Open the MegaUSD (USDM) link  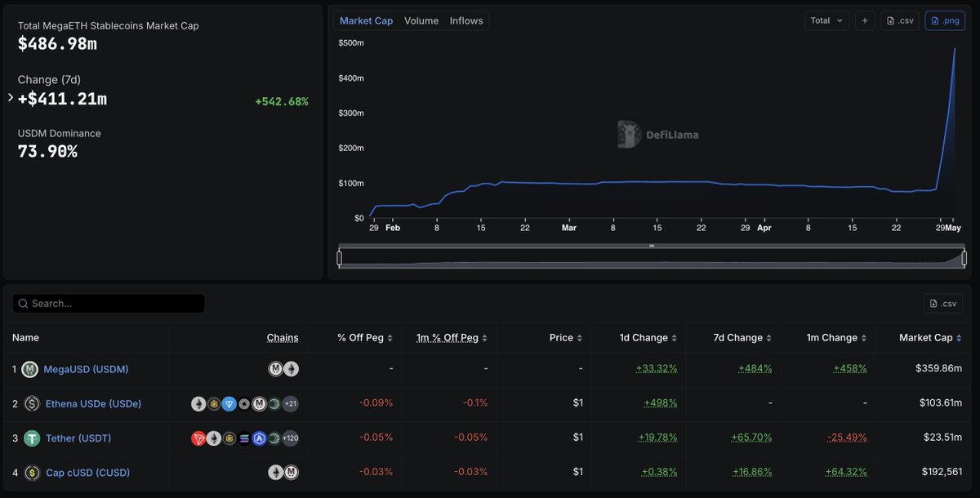(86, 369)
